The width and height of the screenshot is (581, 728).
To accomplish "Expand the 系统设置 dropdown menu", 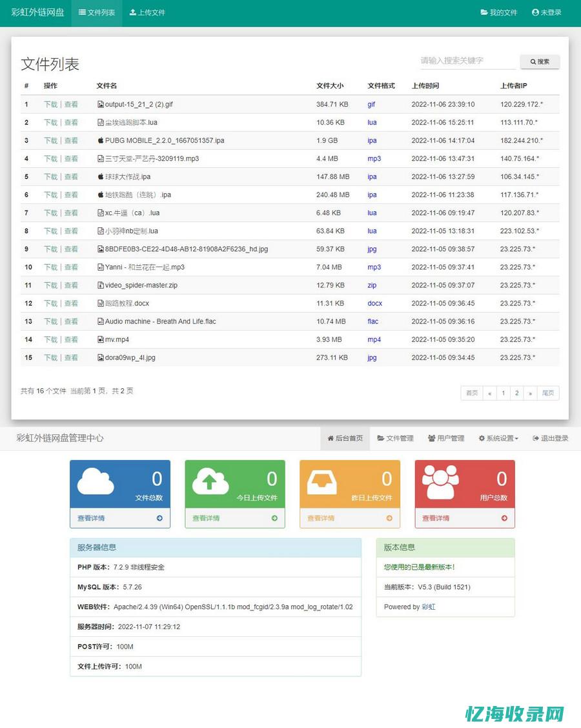I will [498, 439].
